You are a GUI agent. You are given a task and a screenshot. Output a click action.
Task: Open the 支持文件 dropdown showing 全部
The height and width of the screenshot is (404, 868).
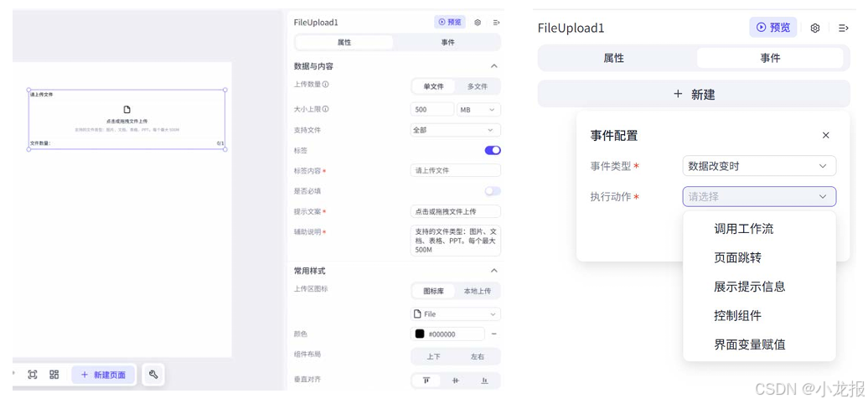[456, 130]
